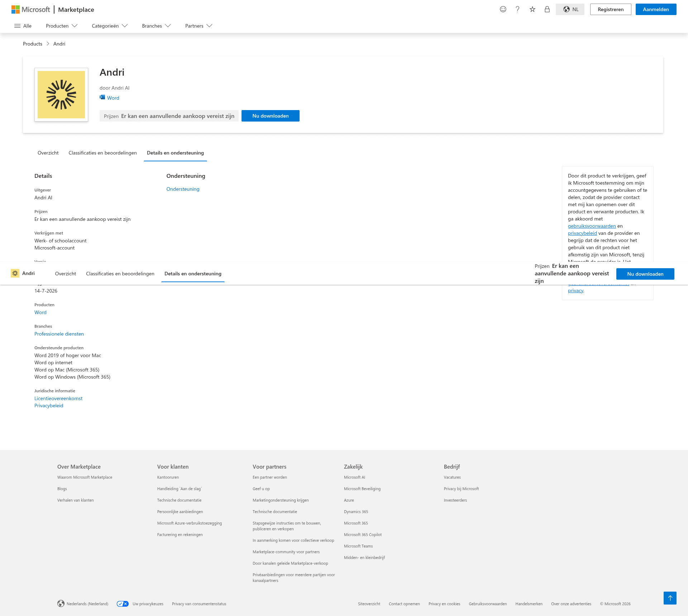Open the Alle hamburger menu

23,26
